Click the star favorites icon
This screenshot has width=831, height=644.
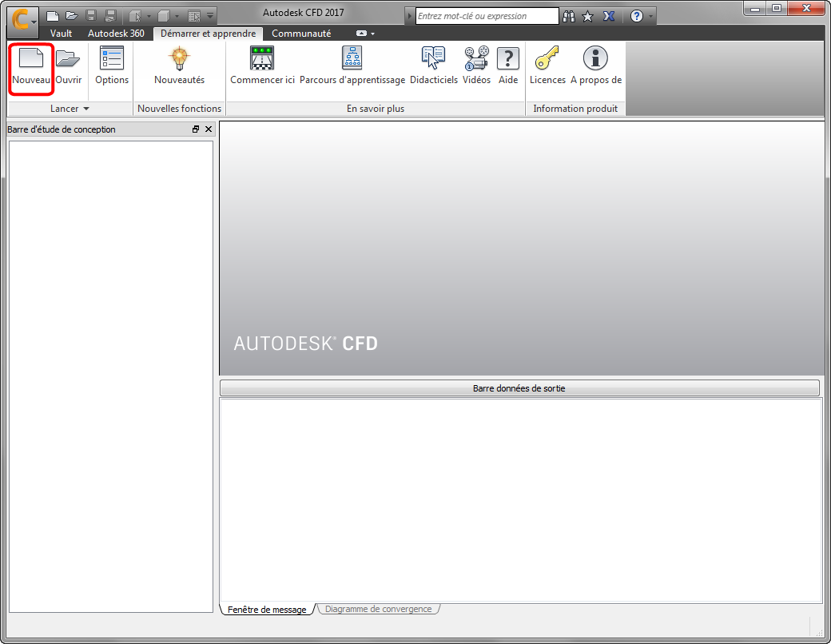click(588, 17)
